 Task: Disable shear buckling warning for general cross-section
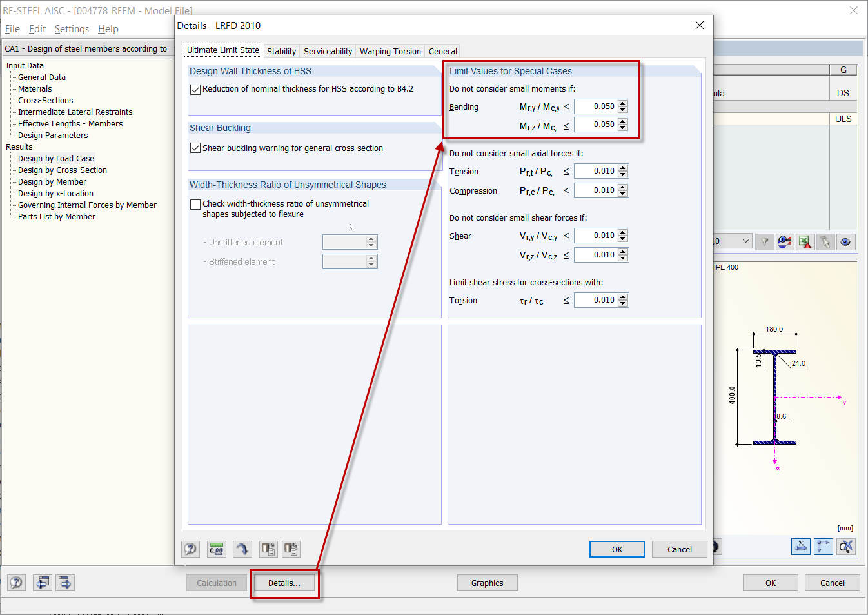pyautogui.click(x=195, y=147)
